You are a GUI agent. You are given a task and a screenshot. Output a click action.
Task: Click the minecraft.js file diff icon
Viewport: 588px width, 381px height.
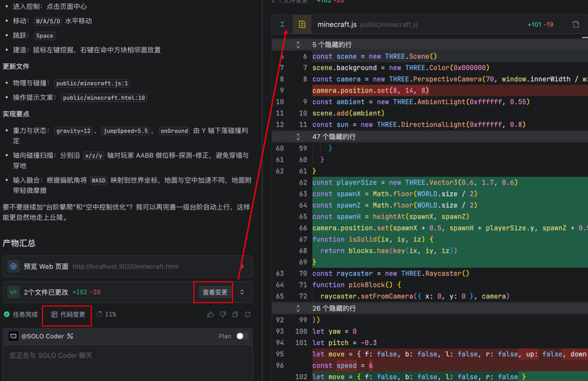(302, 24)
